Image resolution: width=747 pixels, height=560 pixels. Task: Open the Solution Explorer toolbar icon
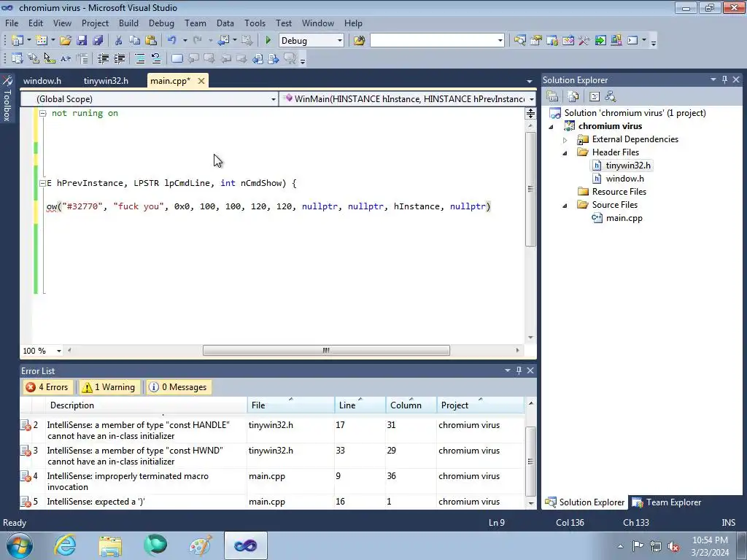click(x=519, y=41)
